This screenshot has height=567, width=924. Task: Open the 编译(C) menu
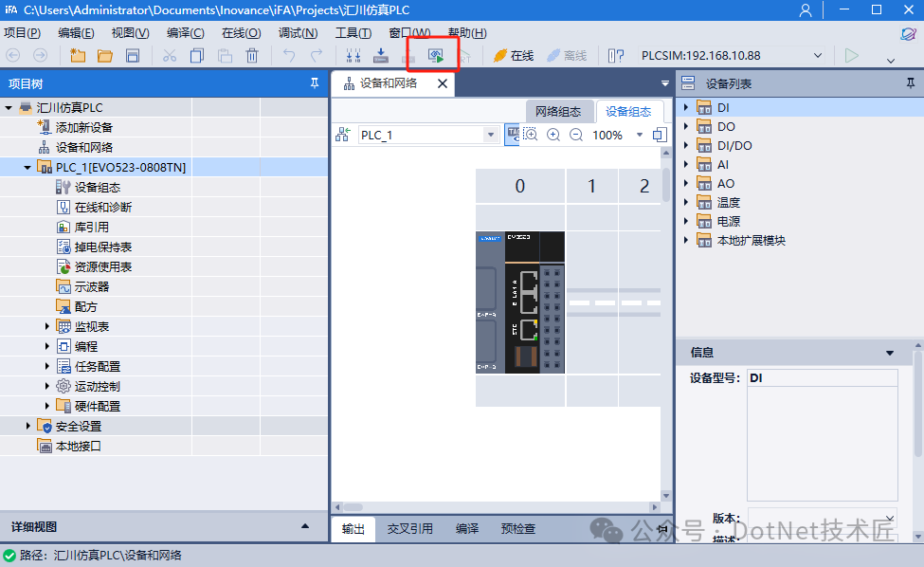[185, 33]
